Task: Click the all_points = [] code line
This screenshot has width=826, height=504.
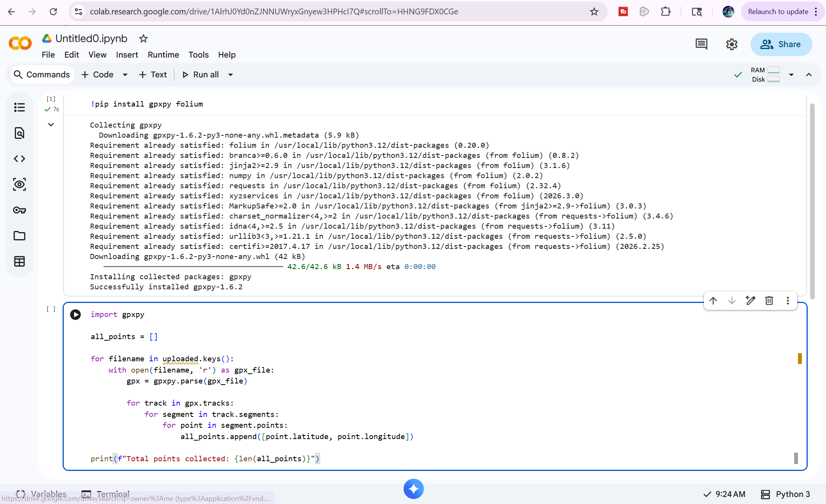Action: (124, 336)
